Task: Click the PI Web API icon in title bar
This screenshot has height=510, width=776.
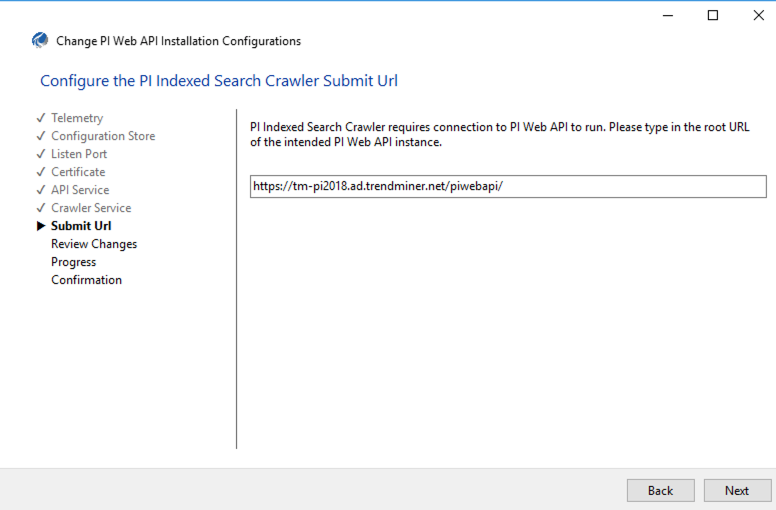Action: [40, 41]
